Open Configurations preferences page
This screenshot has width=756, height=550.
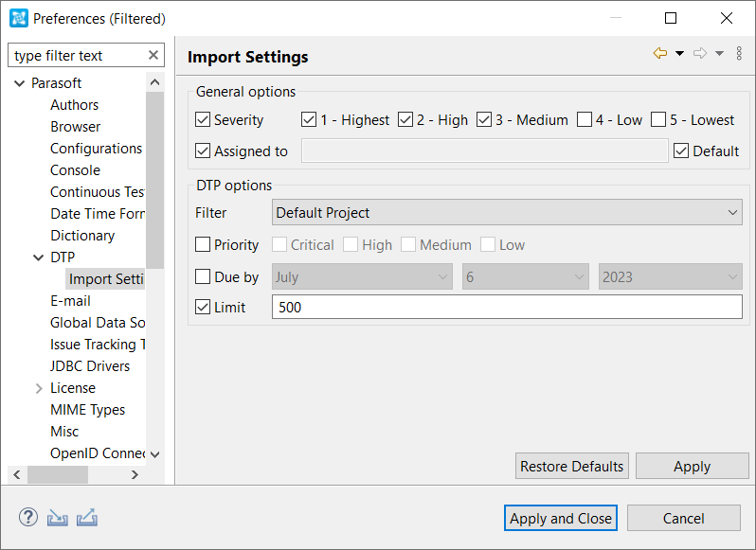click(x=96, y=149)
